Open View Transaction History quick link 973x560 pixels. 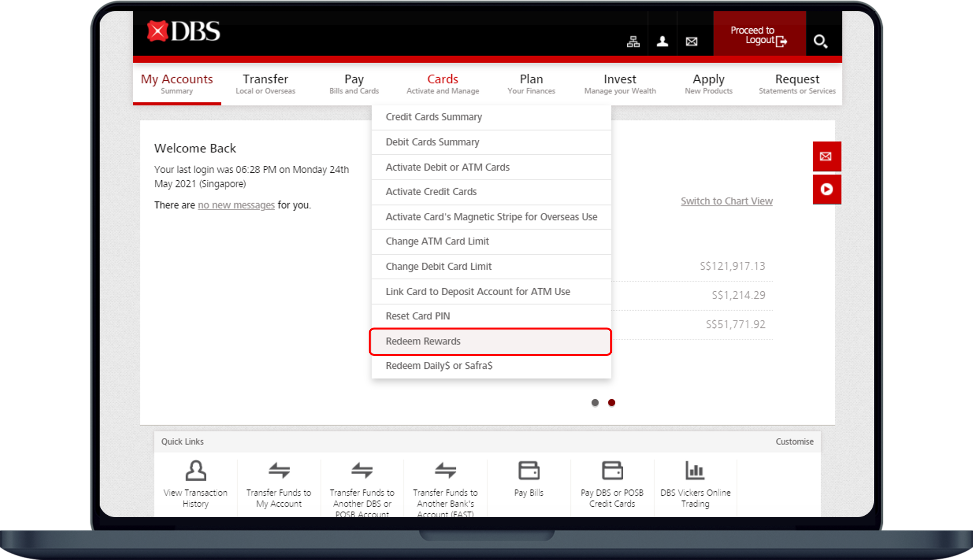click(x=195, y=484)
